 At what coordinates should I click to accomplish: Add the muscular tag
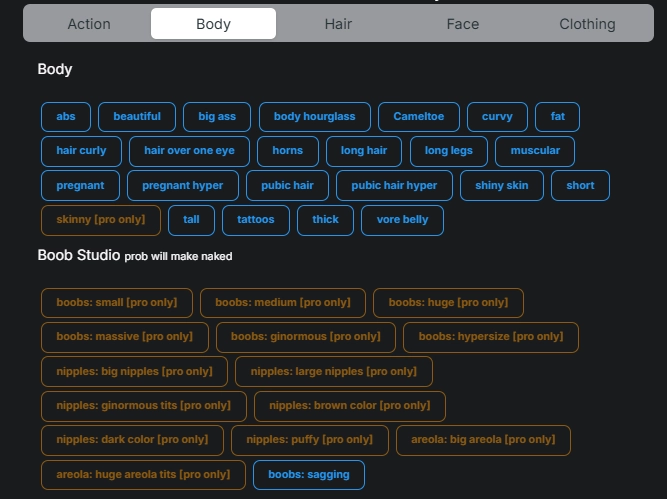[535, 151]
